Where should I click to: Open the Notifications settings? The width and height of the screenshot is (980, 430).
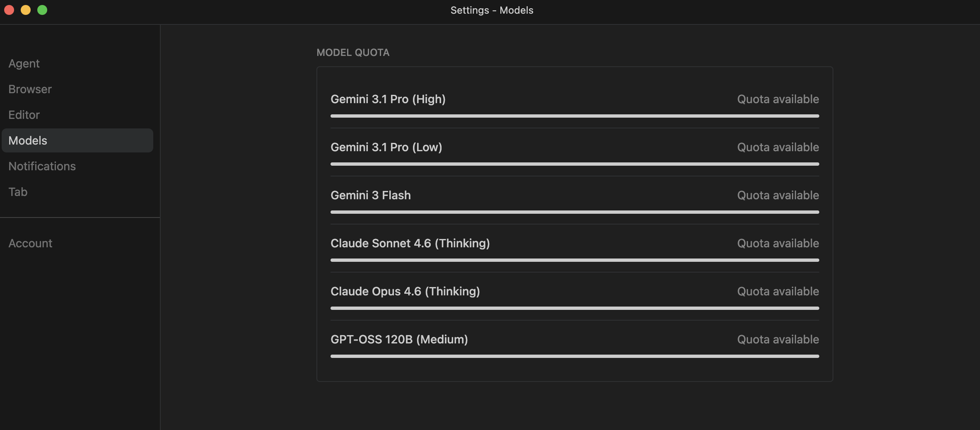(x=42, y=166)
